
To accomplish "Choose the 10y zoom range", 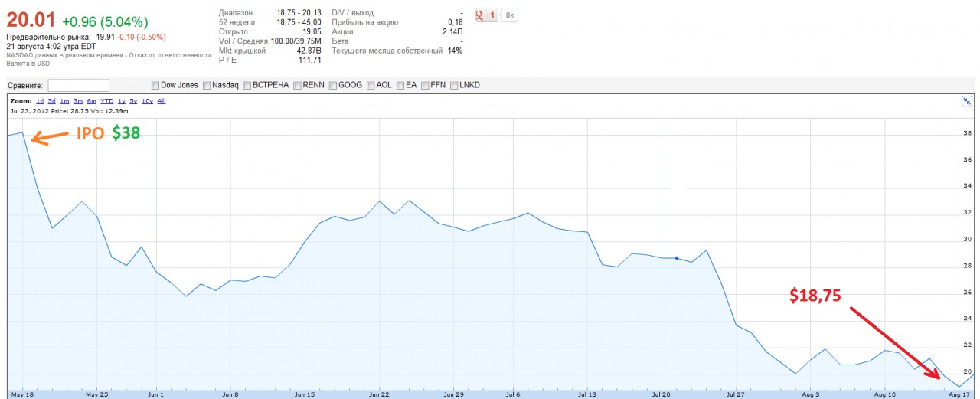I will pyautogui.click(x=147, y=101).
